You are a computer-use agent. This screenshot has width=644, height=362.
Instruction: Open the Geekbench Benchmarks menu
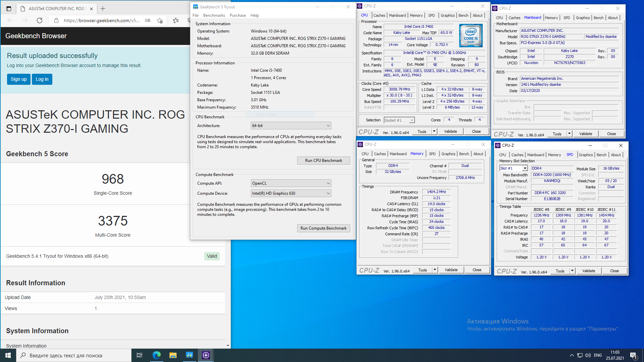pyautogui.click(x=214, y=15)
